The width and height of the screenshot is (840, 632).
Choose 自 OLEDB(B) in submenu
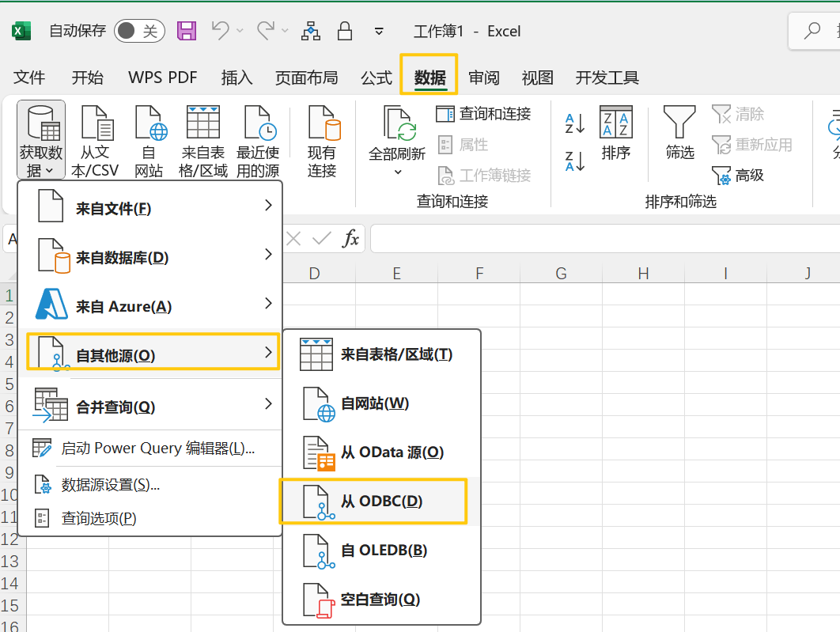tap(381, 550)
